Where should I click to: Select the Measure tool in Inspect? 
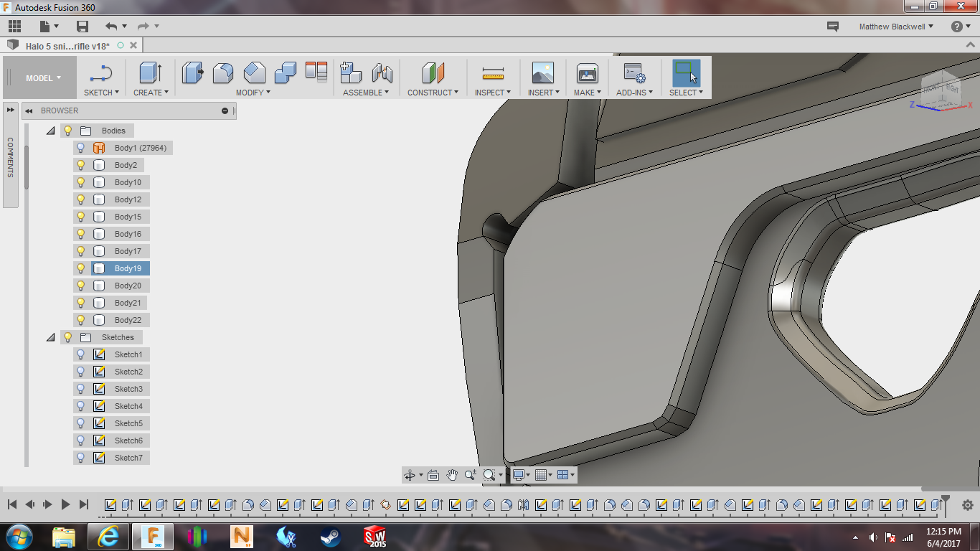(x=493, y=72)
